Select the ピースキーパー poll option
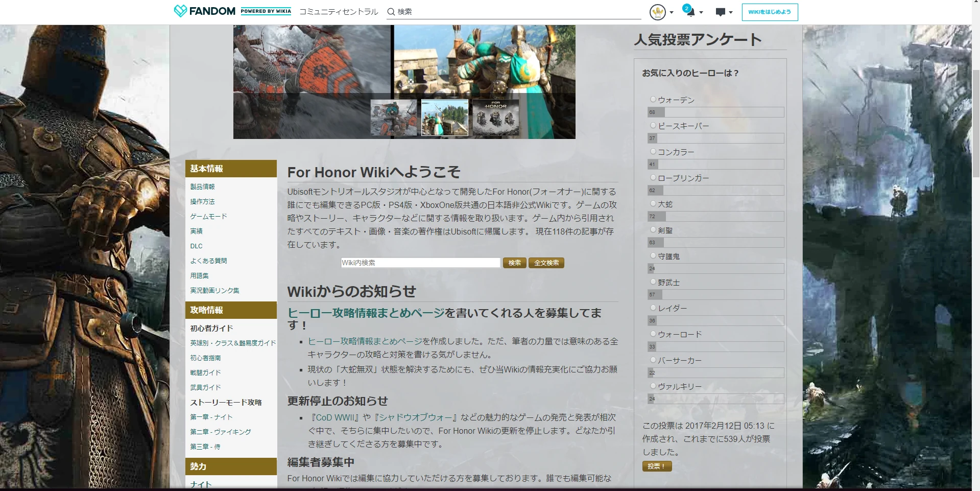Viewport: 980px width, 491px height. 653,125
